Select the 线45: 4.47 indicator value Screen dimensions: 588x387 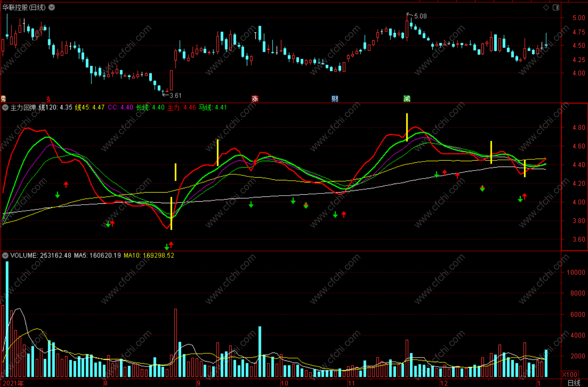[x=90, y=107]
